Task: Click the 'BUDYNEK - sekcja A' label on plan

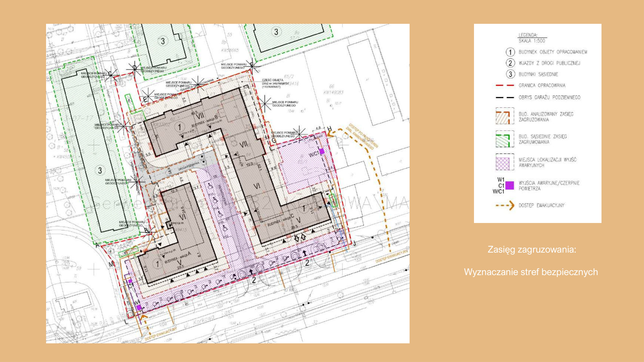Action: coord(177,257)
